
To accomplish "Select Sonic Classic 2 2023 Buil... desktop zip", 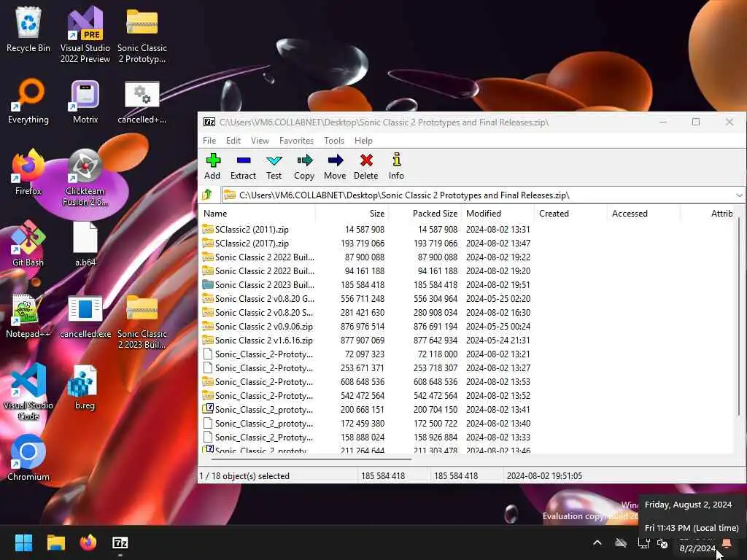I will (142, 322).
